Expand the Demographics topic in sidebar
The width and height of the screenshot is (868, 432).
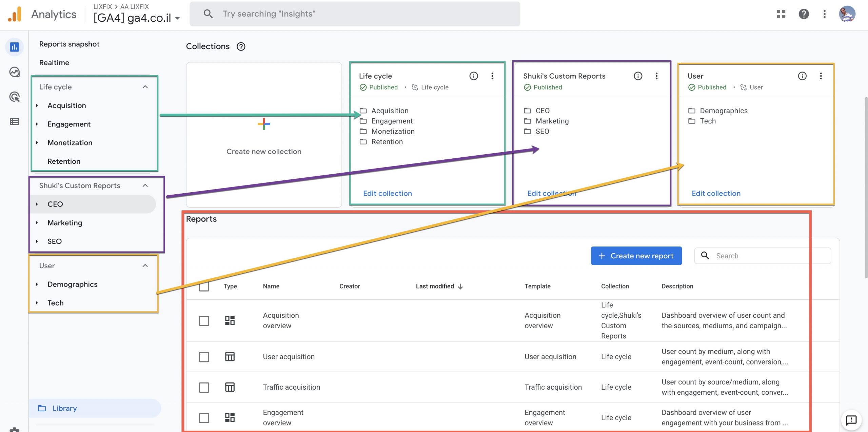click(x=37, y=284)
